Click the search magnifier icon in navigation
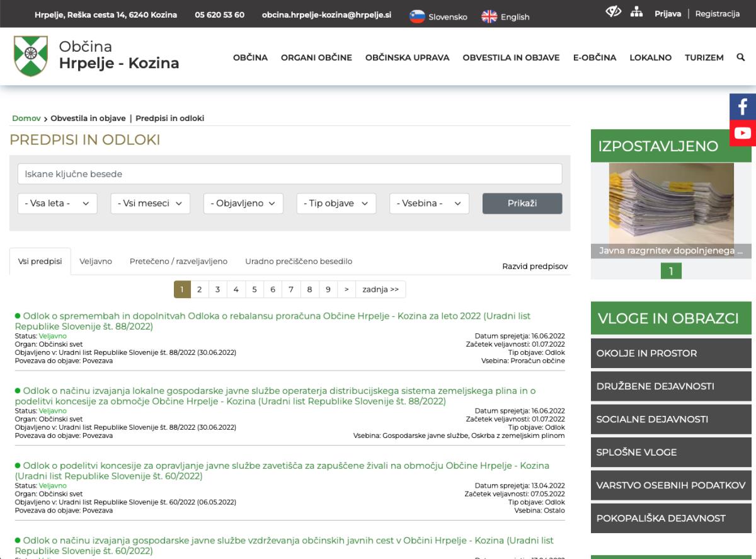The image size is (756, 559). tap(741, 57)
